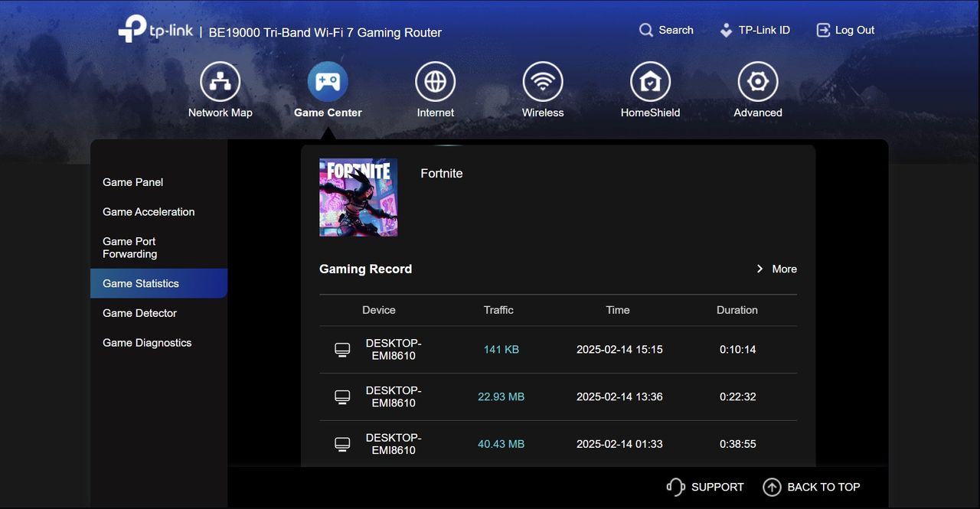
Task: Click duration 0:38:55
Action: pos(738,444)
